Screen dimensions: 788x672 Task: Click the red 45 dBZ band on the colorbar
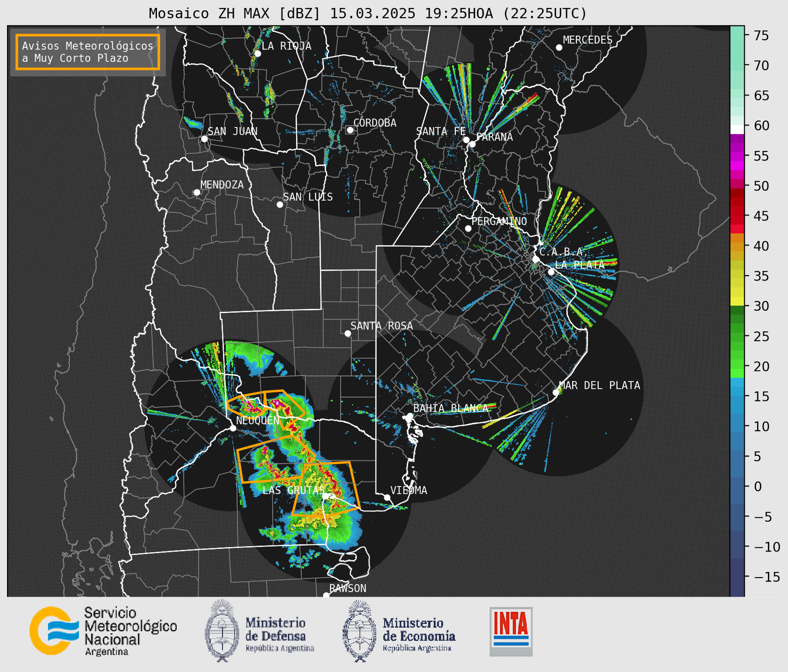coord(737,215)
